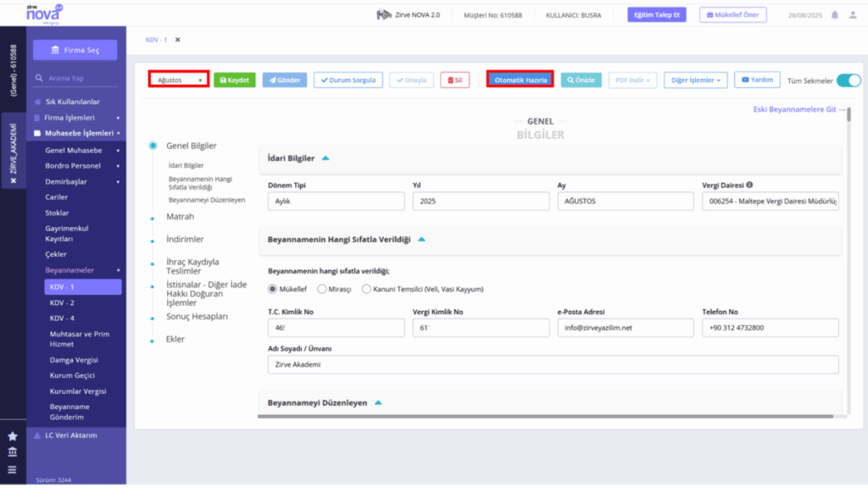Expand Demirbaşlar submenu
868x488 pixels.
click(118, 181)
